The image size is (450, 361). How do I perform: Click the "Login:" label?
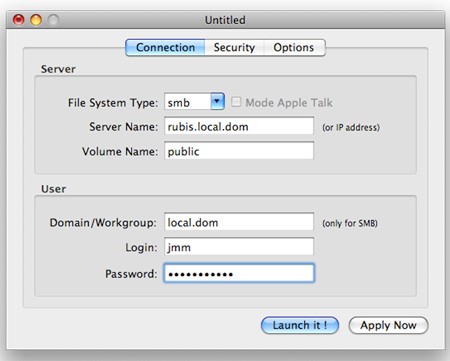pos(141,248)
